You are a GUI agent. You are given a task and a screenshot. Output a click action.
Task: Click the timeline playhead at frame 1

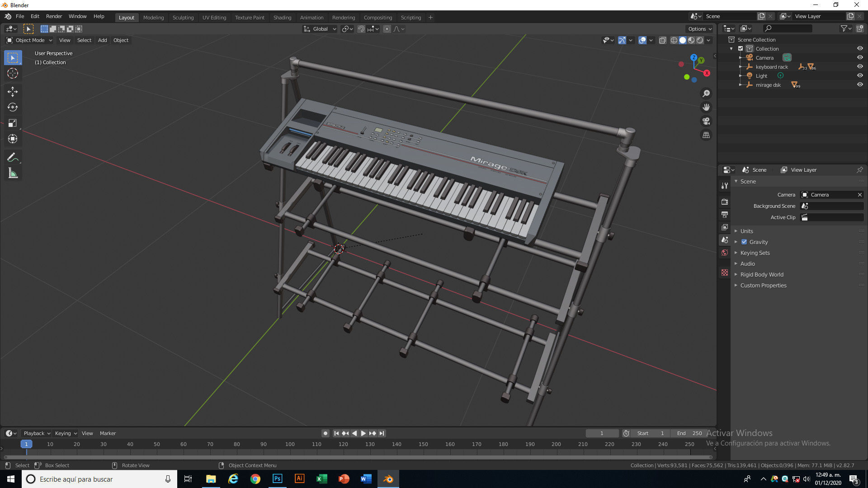[26, 445]
